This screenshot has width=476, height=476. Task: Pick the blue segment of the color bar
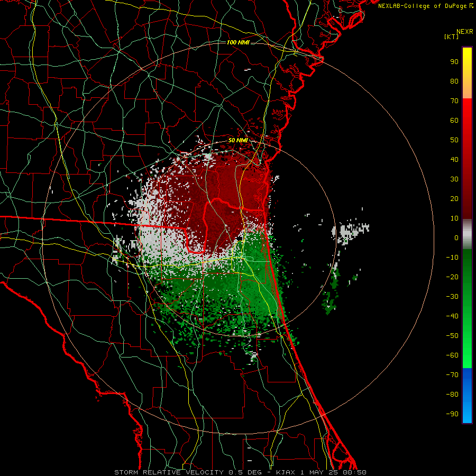(x=467, y=396)
